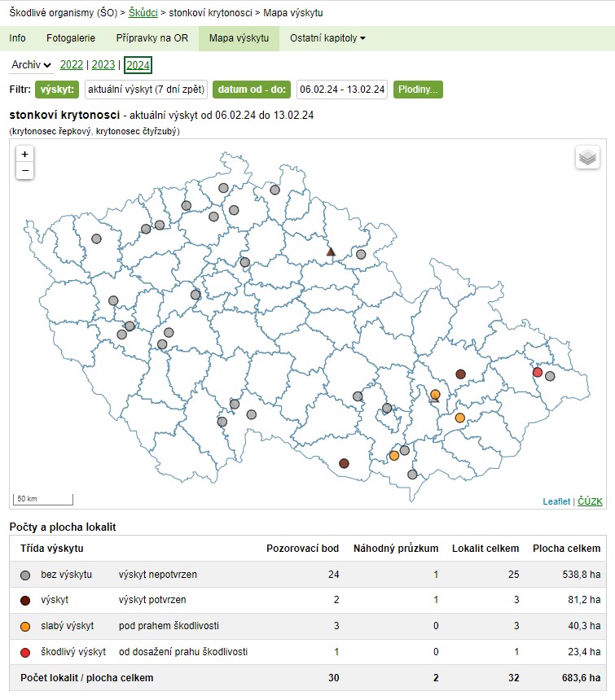This screenshot has width=615, height=700.
Task: Open the date range field 06.02.24 - 13.02.24
Action: click(342, 90)
